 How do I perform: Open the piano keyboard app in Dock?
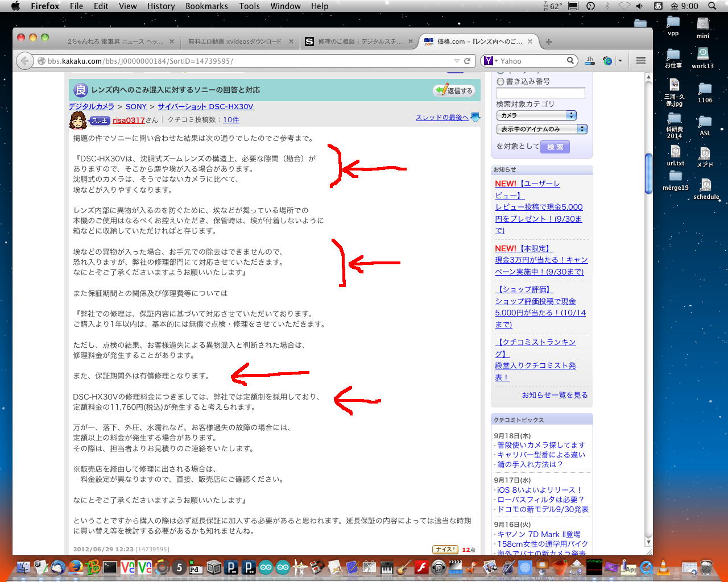click(387, 567)
